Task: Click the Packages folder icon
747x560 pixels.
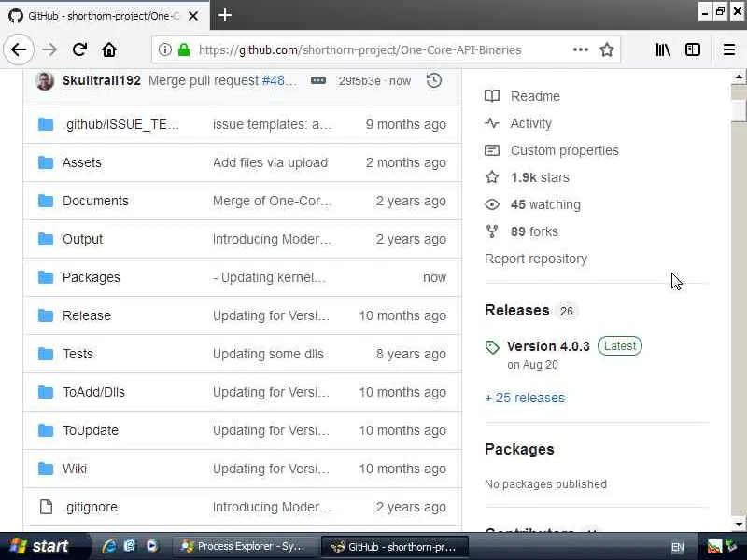Action: (x=46, y=277)
